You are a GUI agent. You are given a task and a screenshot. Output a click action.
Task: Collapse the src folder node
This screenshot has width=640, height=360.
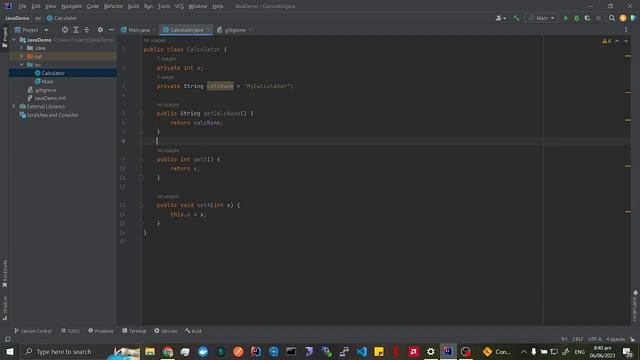click(x=22, y=65)
